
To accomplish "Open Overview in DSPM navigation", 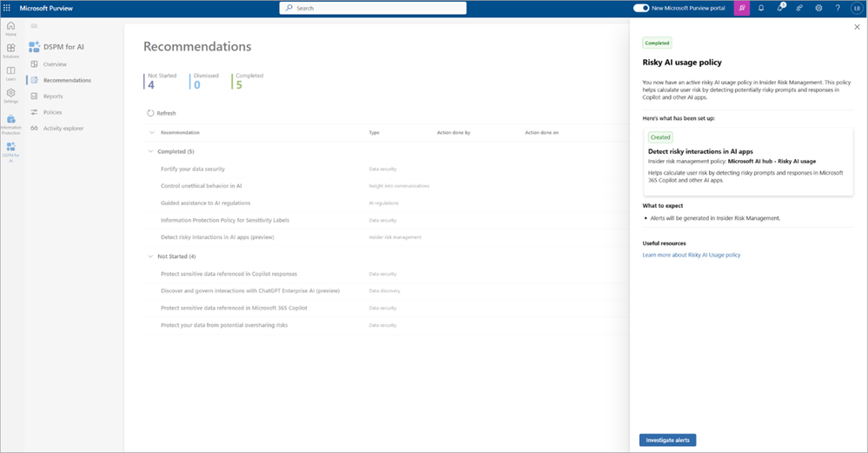I will [55, 64].
